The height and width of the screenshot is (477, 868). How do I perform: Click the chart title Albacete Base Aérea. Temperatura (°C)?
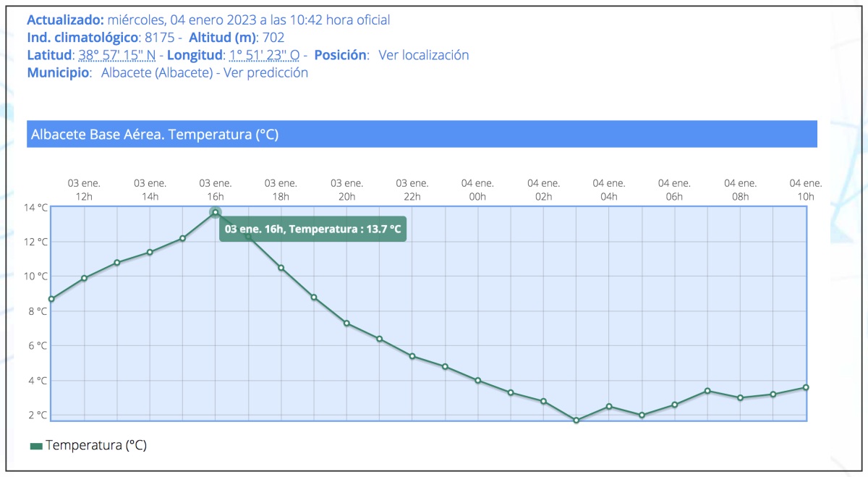click(x=155, y=135)
